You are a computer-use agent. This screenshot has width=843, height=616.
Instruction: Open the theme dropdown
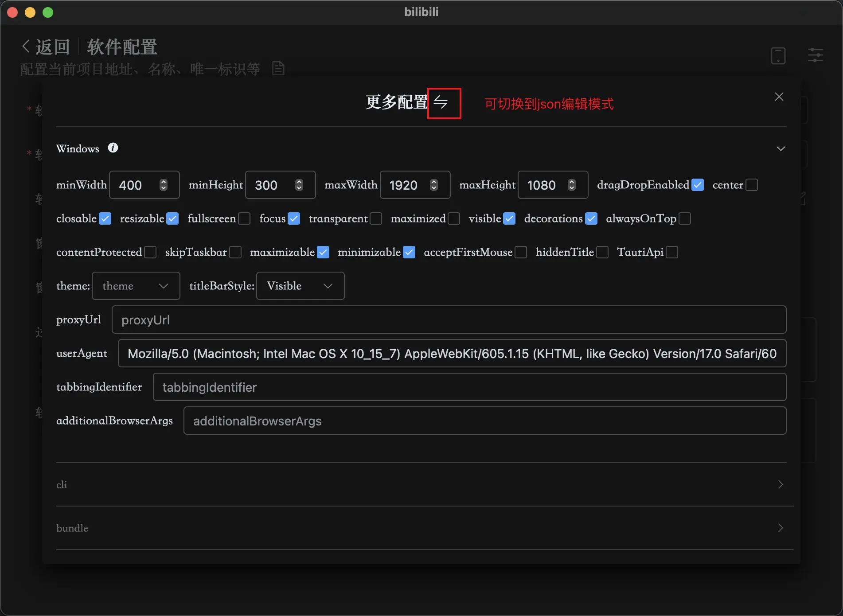[x=136, y=286]
